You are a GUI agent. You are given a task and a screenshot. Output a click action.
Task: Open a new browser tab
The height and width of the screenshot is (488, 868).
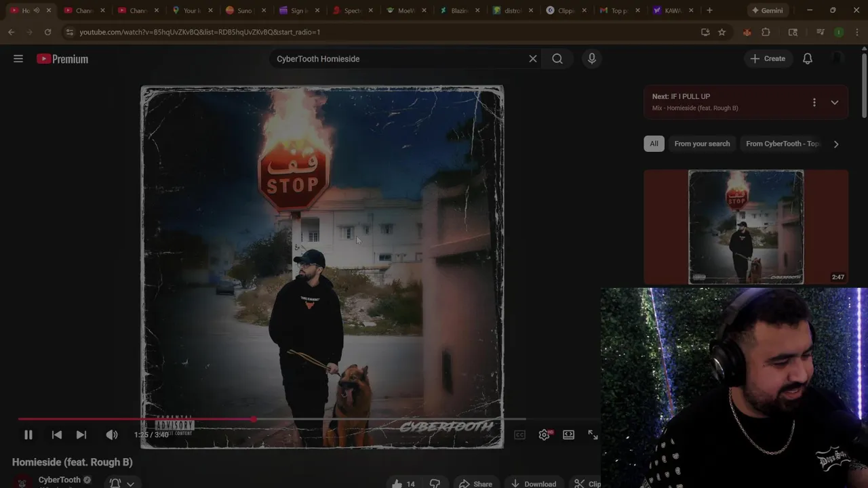click(709, 10)
